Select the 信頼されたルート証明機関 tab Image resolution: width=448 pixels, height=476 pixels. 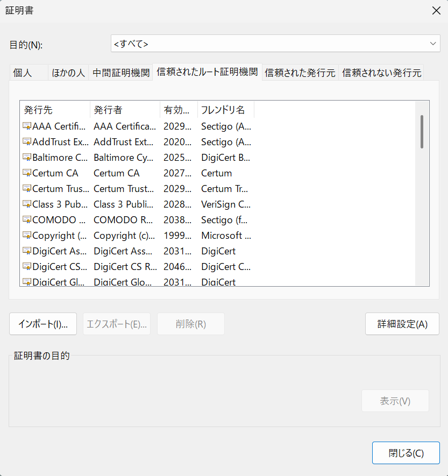[x=207, y=72]
